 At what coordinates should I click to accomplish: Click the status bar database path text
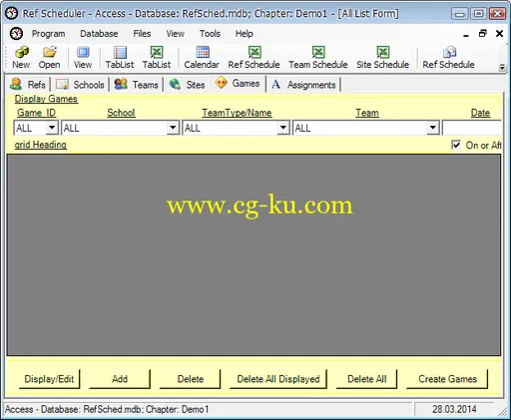click(x=107, y=409)
